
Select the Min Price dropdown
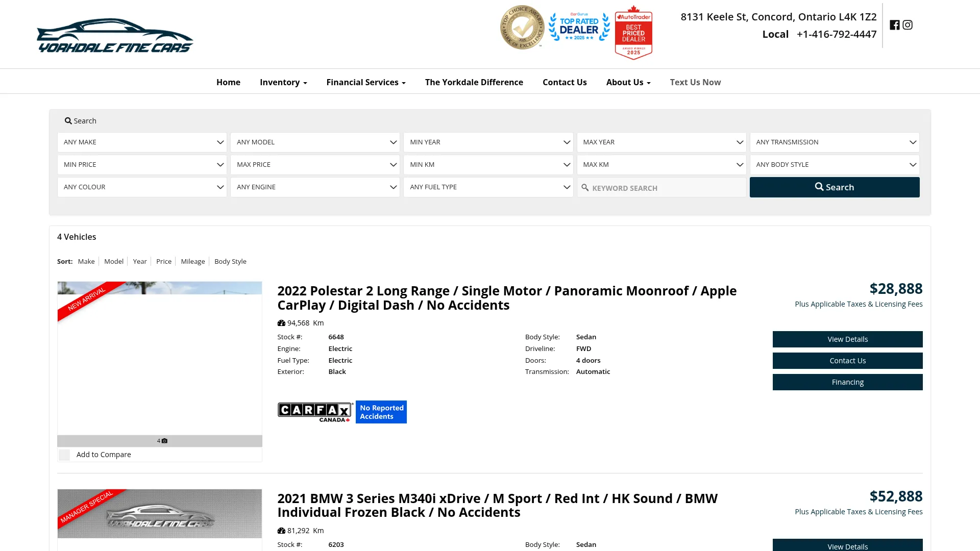pyautogui.click(x=142, y=165)
